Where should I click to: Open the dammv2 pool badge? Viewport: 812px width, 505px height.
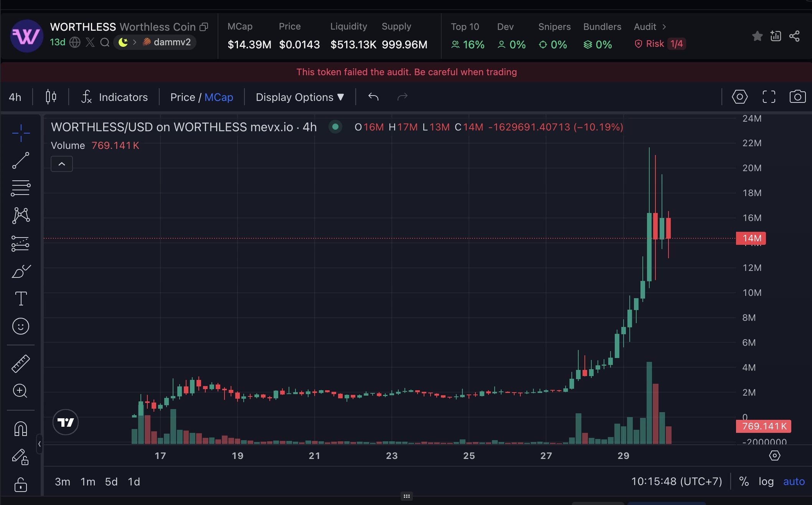[x=167, y=42]
